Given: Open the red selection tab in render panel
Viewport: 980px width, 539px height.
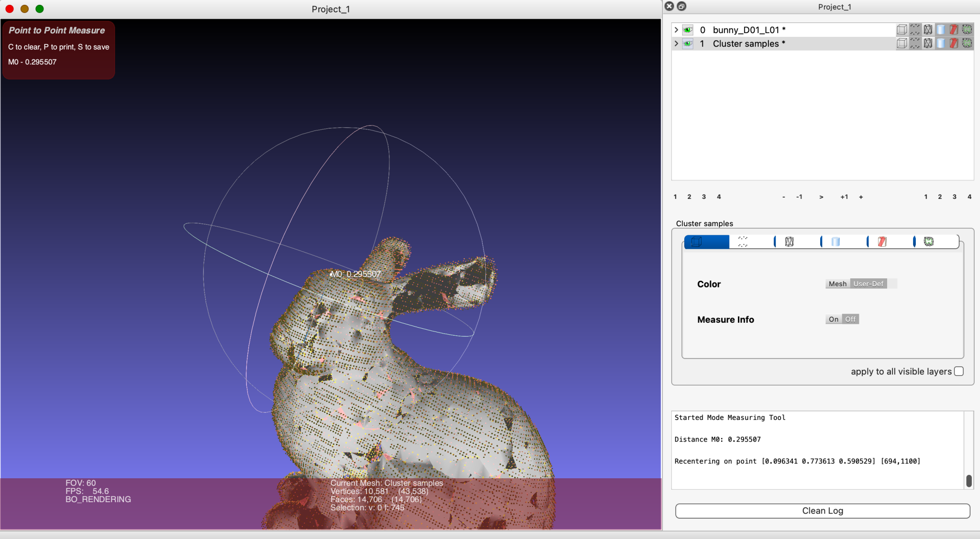Looking at the screenshot, I should click(x=882, y=242).
